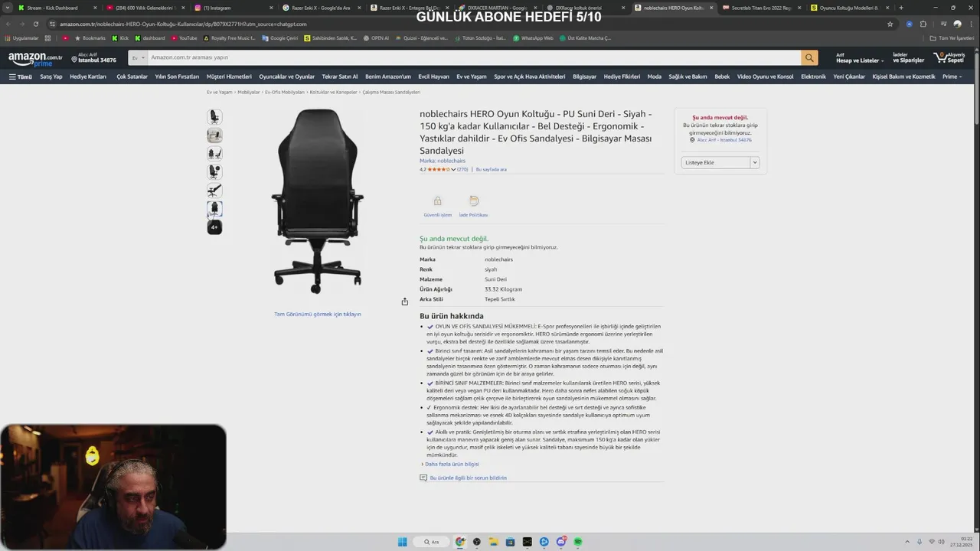Open Chrome tab search dropdown arrow
This screenshot has height=551, width=980.
8,8
